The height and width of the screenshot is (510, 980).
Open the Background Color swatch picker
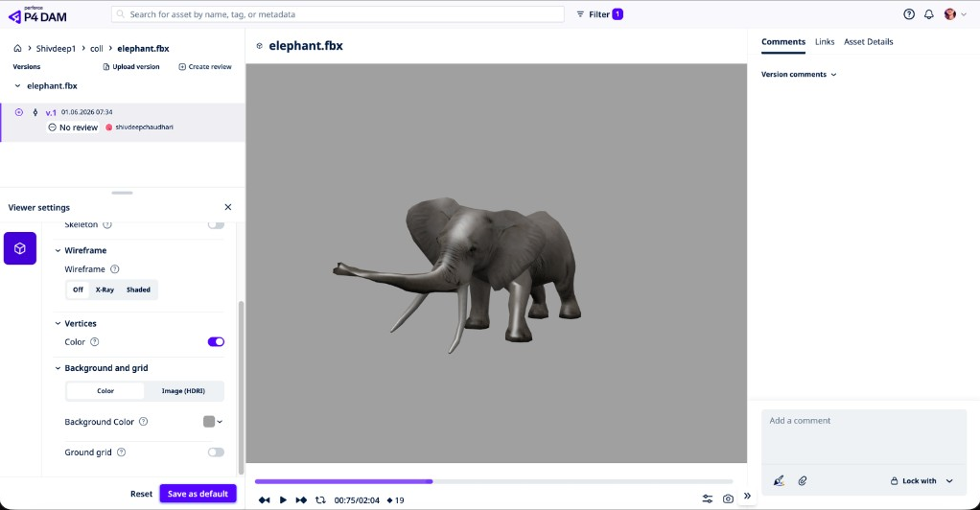[x=213, y=422]
